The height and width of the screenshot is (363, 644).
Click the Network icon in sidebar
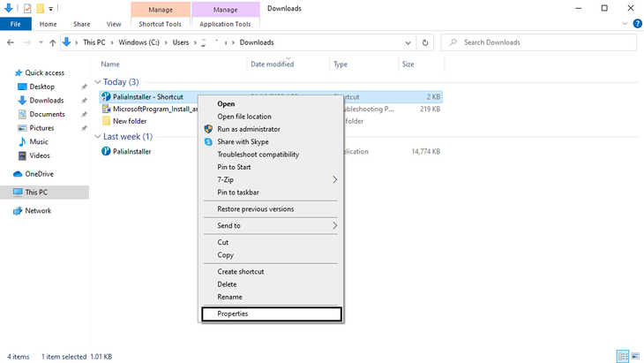(18, 210)
